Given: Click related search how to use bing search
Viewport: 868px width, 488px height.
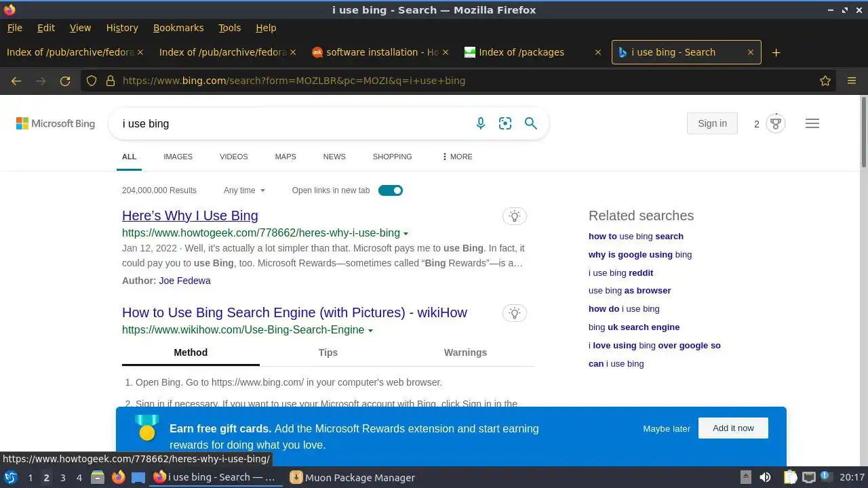Looking at the screenshot, I should (x=636, y=236).
